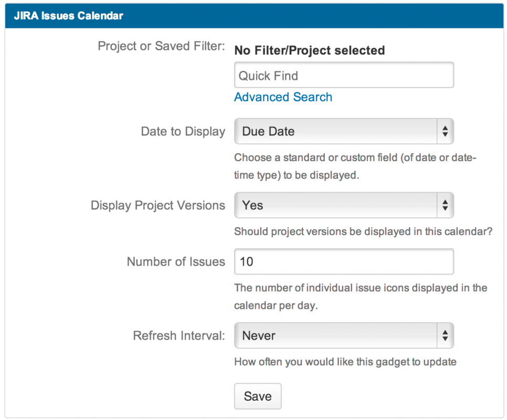Click the arrows icon on the Never select
507x420 pixels.
pos(445,335)
